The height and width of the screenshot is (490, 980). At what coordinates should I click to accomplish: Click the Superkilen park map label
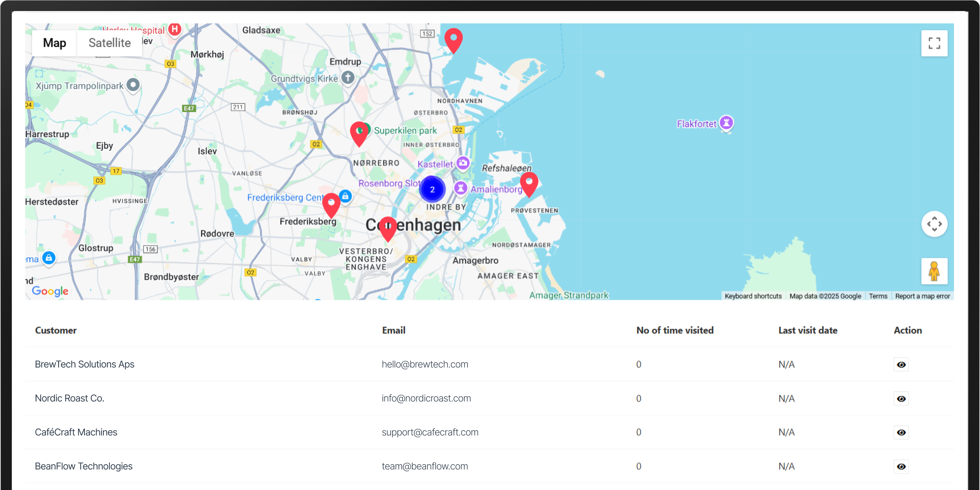coord(405,130)
